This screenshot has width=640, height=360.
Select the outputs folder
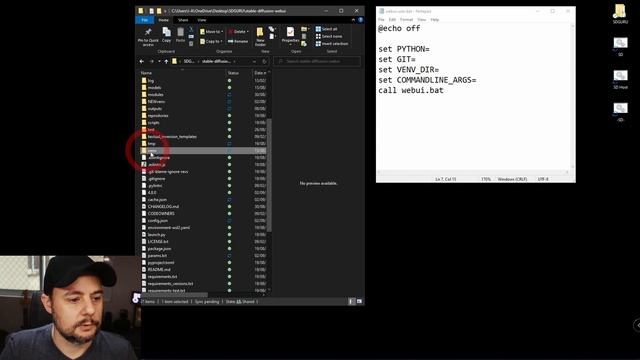pyautogui.click(x=155, y=109)
